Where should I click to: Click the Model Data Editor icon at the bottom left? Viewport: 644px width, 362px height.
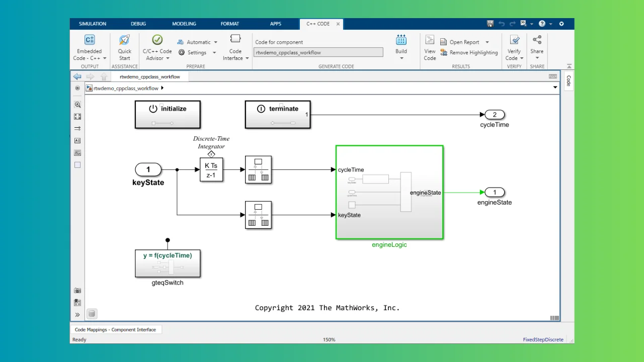(x=77, y=303)
